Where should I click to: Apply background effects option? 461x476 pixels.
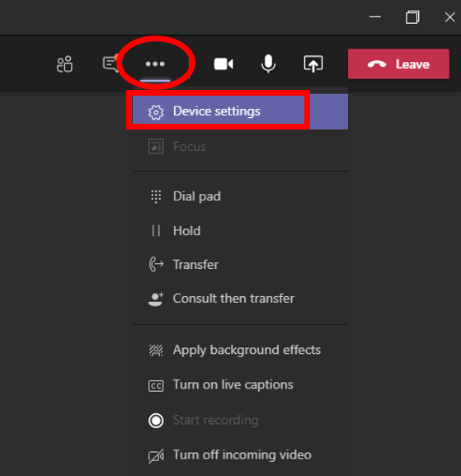pyautogui.click(x=240, y=350)
